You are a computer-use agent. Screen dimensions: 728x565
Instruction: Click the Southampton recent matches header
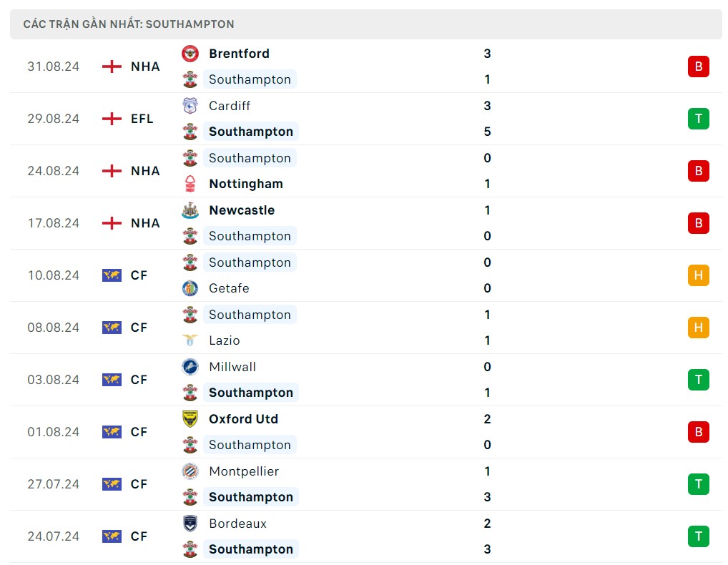click(129, 24)
